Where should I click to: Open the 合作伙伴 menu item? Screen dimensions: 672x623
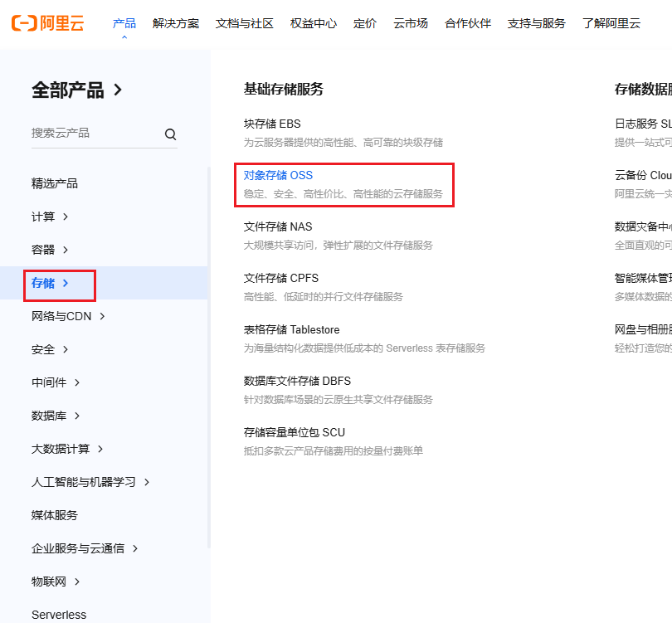[468, 23]
